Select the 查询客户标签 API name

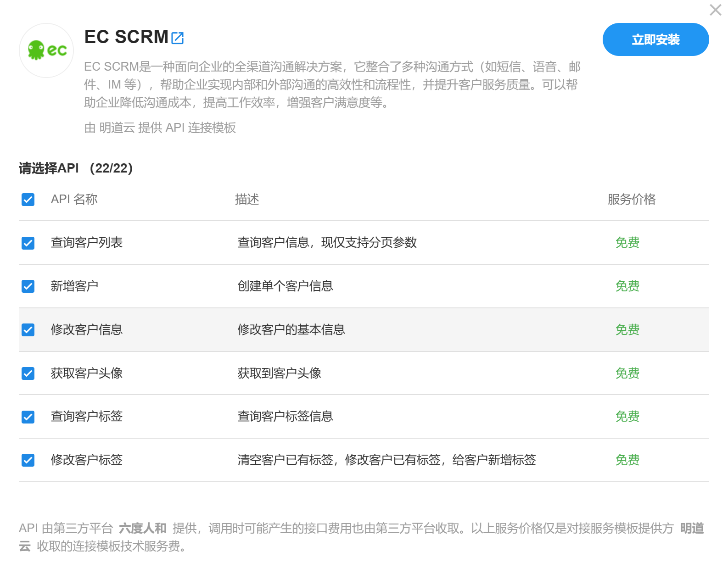[x=87, y=416]
